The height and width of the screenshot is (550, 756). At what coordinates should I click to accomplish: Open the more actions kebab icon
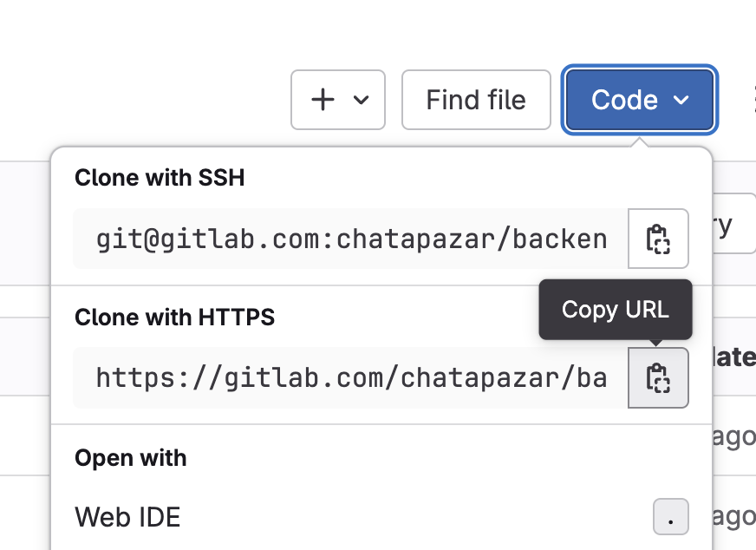753,100
